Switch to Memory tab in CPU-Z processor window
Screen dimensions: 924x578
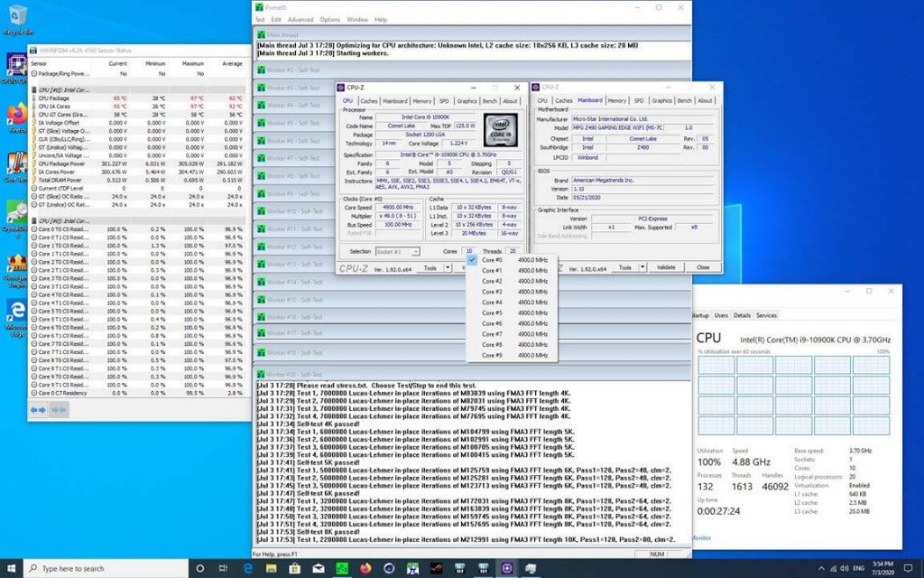pos(422,101)
